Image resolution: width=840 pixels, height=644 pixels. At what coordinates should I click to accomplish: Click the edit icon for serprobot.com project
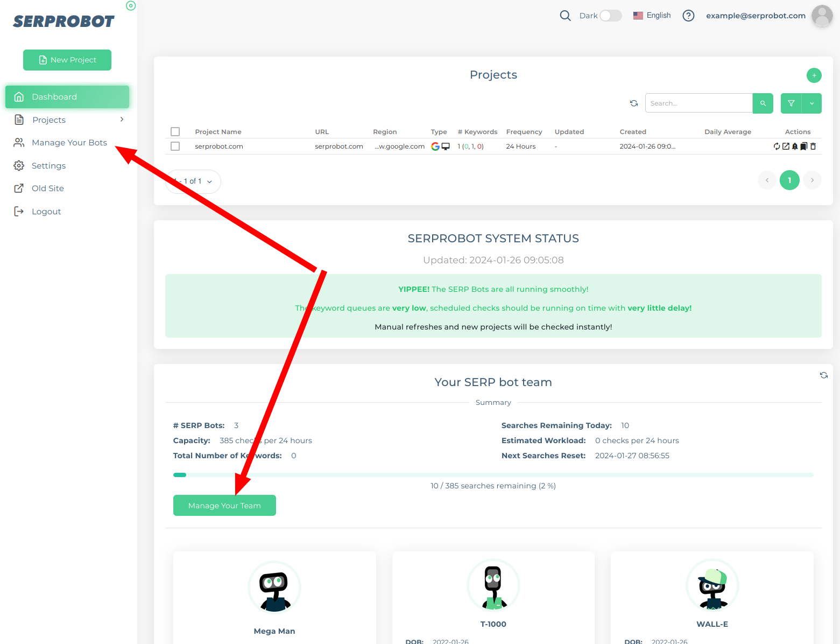[x=786, y=146]
